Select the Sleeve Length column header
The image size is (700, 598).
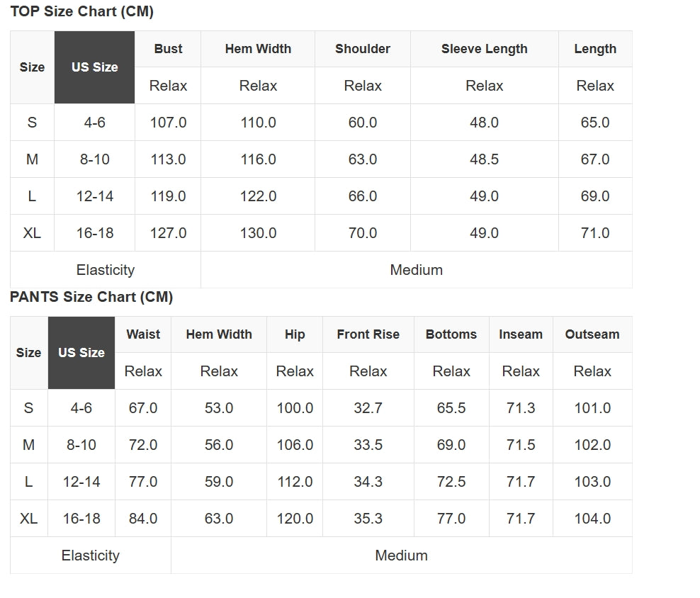pos(484,49)
